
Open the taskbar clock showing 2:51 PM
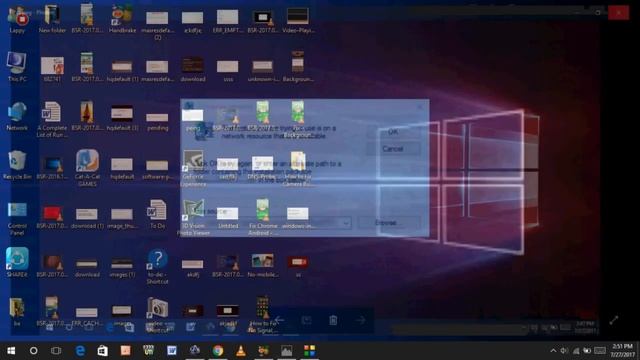[x=622, y=351]
